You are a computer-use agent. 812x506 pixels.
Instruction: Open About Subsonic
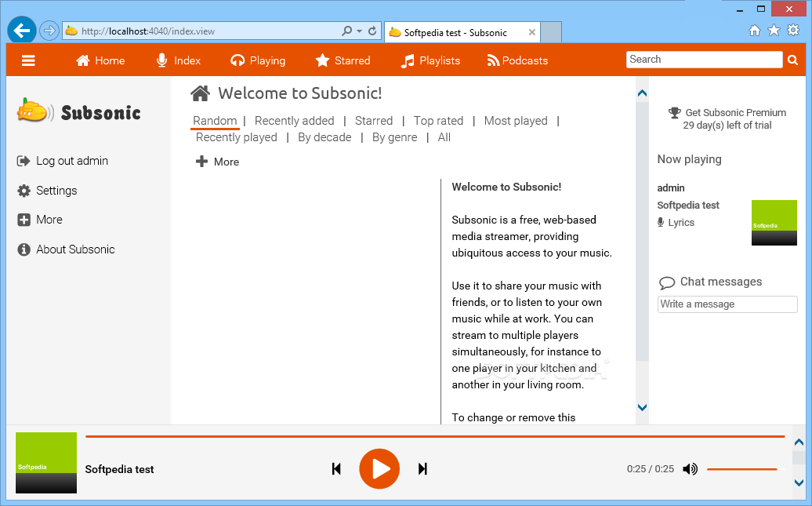pos(75,249)
